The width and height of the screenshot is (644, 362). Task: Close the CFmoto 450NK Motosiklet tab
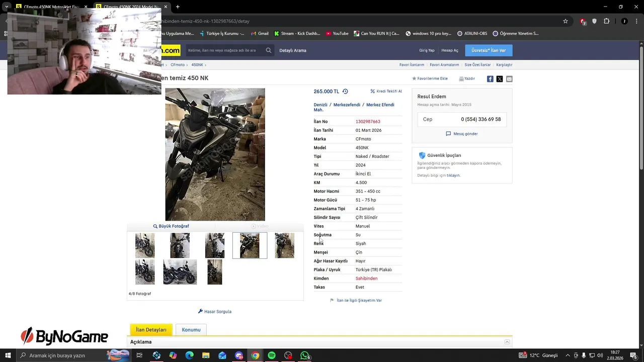[86, 7]
